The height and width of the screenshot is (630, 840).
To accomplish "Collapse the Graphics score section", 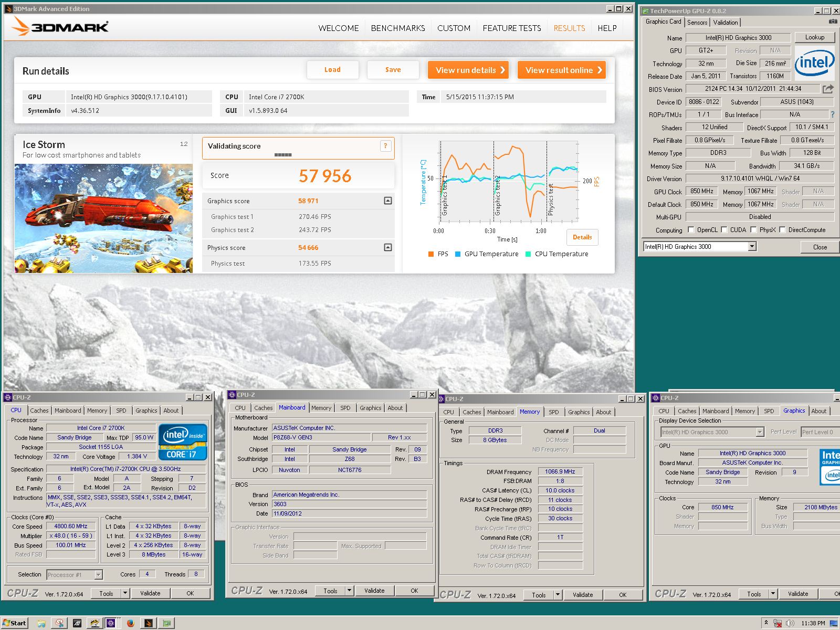I will tap(388, 201).
